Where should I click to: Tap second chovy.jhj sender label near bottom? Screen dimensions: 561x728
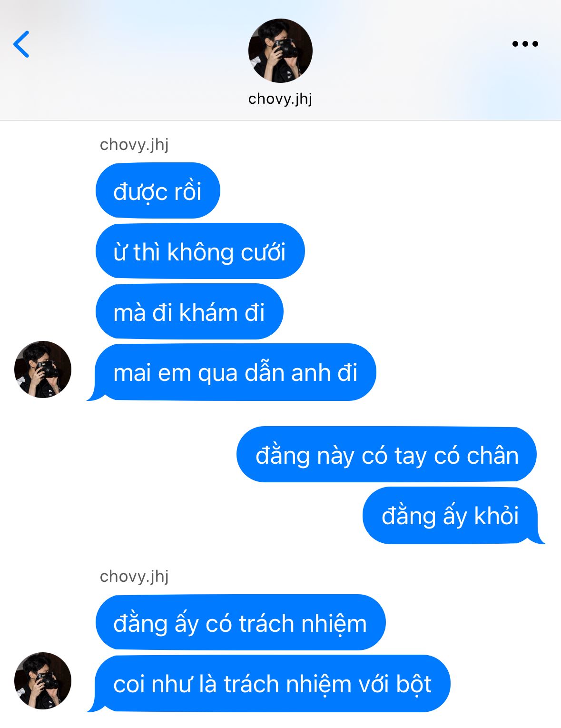[134, 576]
